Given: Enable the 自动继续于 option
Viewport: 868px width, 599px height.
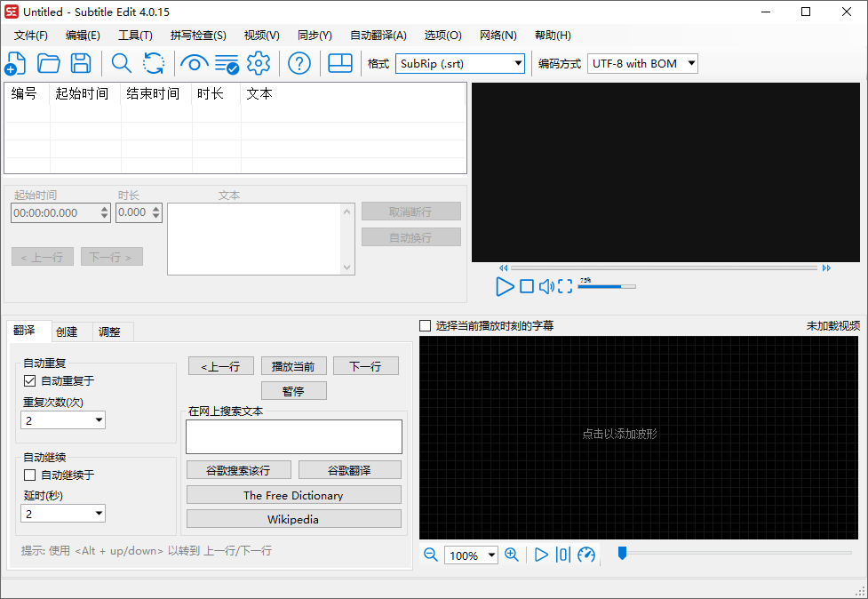Looking at the screenshot, I should point(29,475).
